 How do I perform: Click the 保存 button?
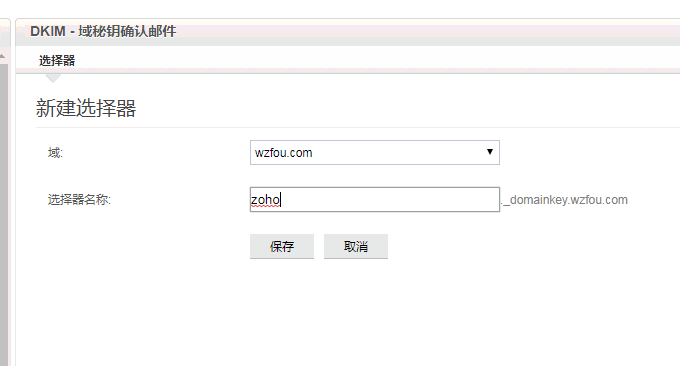[x=281, y=246]
